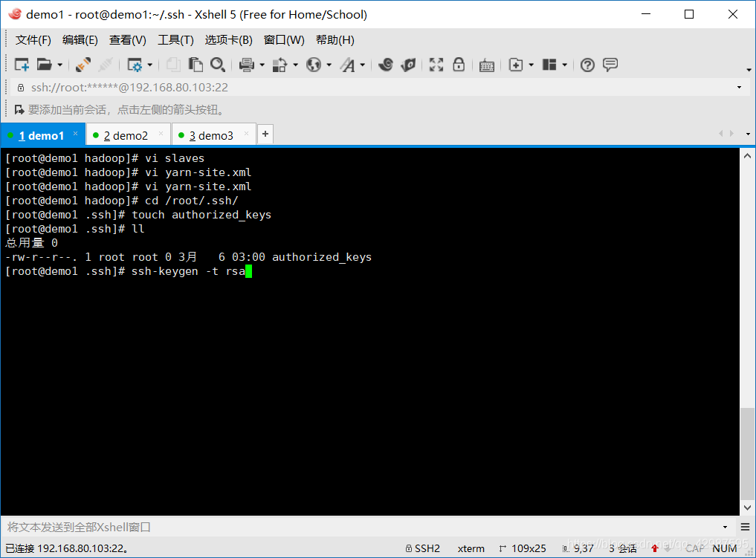Add a new tab with plus button
The height and width of the screenshot is (558, 756).
coord(265,134)
